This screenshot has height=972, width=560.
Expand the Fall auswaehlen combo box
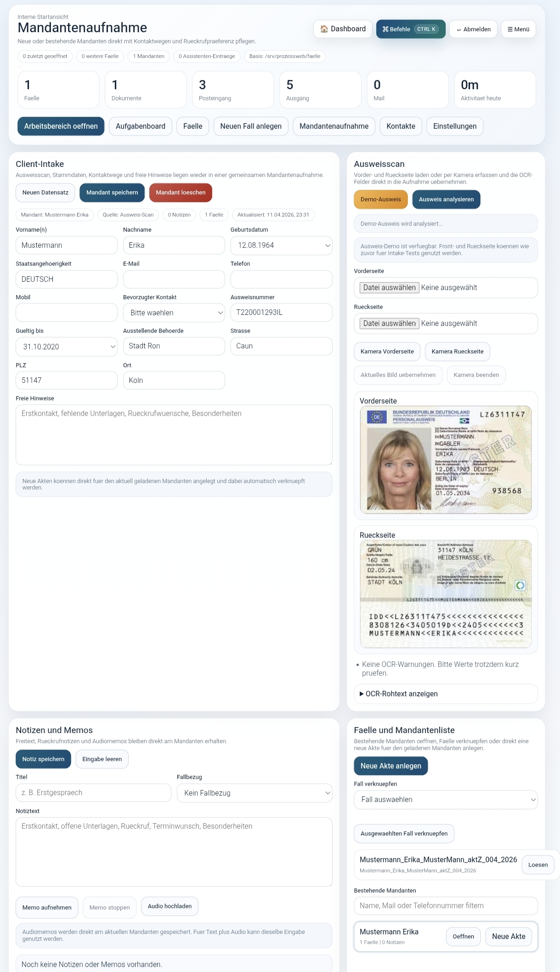pyautogui.click(x=446, y=800)
